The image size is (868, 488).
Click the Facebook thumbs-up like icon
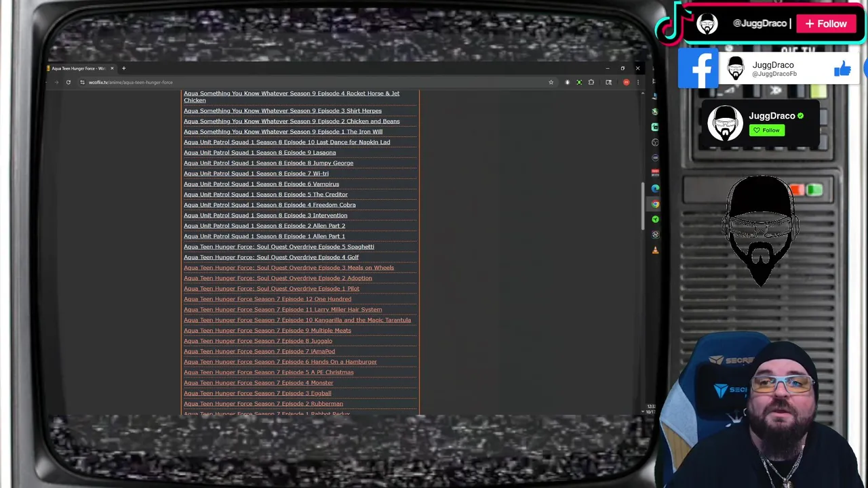842,68
